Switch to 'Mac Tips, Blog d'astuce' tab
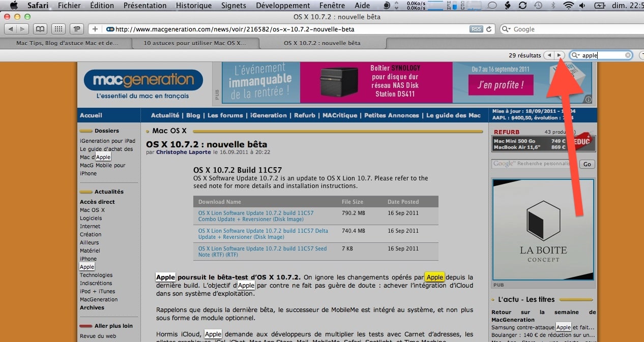The height and width of the screenshot is (342, 644). point(67,43)
